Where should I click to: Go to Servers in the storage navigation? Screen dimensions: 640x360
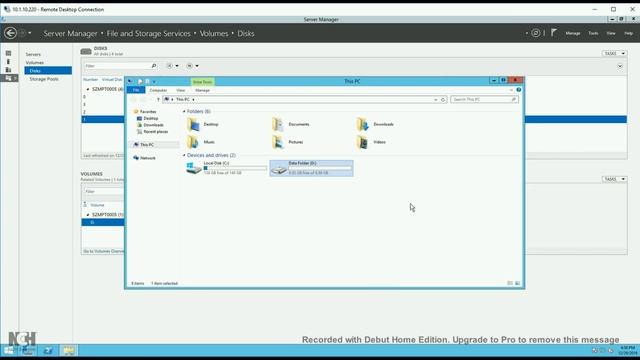[x=33, y=54]
